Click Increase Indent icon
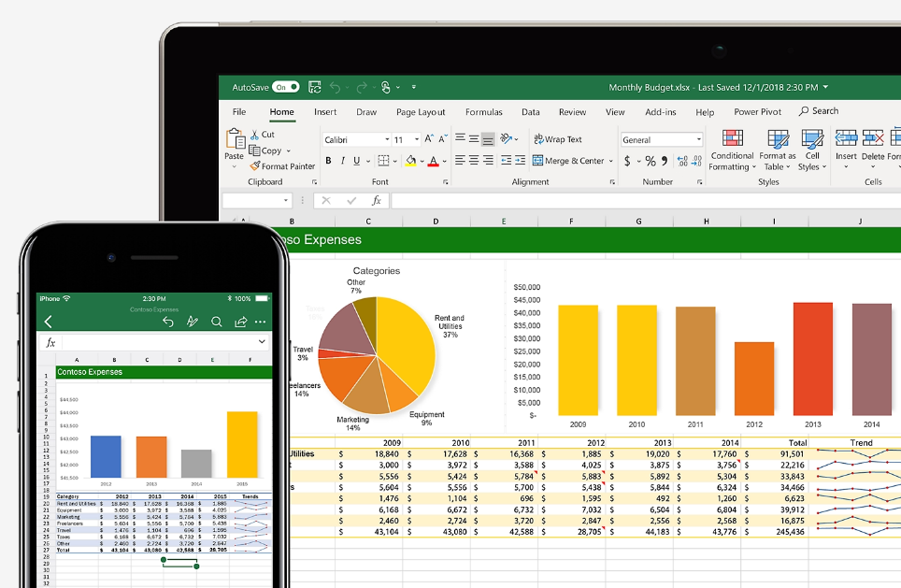The image size is (901, 588). (x=520, y=161)
